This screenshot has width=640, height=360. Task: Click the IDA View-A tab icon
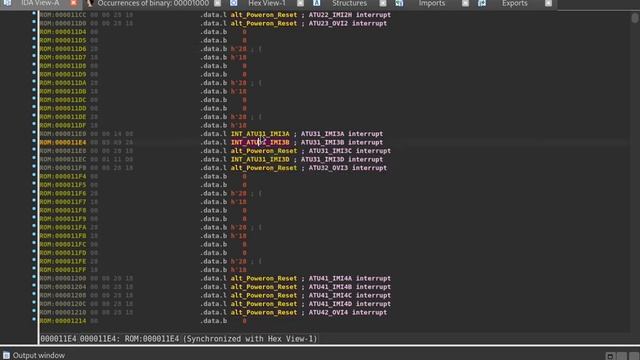(x=7, y=3)
